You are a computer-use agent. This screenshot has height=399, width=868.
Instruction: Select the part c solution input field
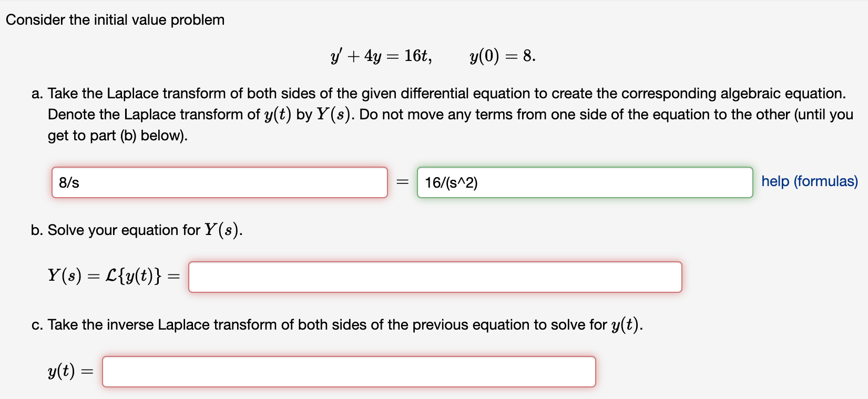click(x=349, y=371)
